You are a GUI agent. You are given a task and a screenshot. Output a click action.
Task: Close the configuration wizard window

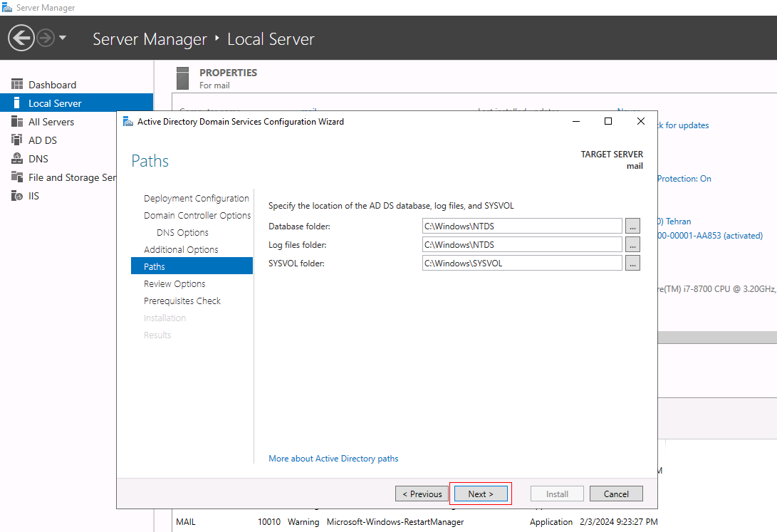click(x=641, y=121)
